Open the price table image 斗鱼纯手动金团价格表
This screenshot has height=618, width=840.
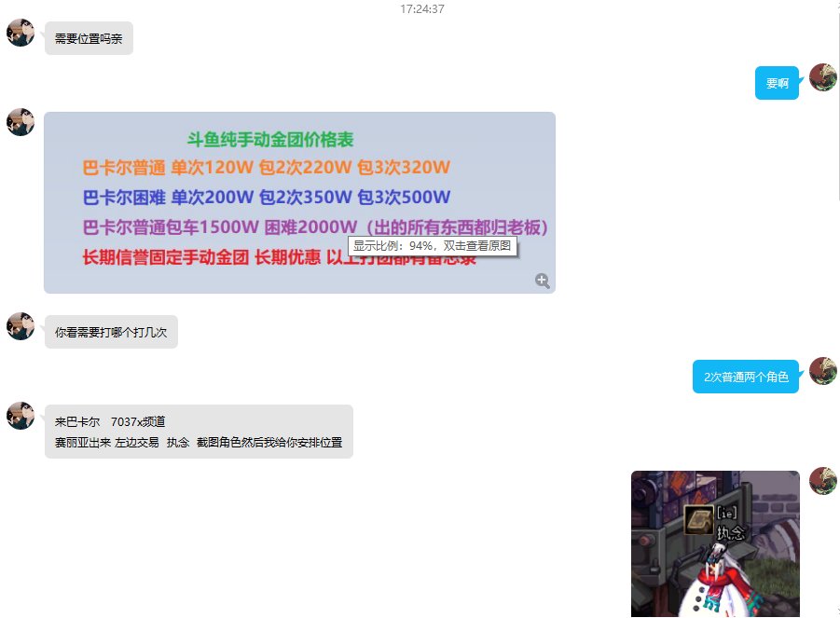(299, 202)
